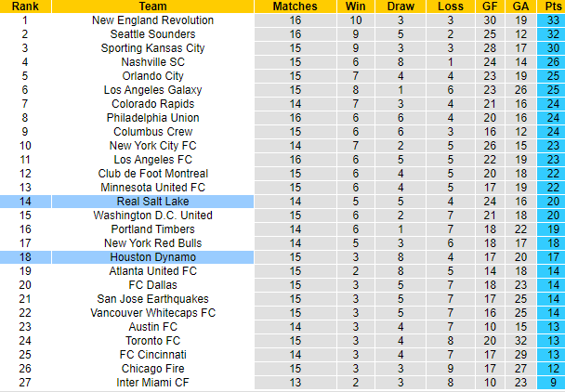Open Seattle Sounders team link
The height and width of the screenshot is (392, 565).
152,33
